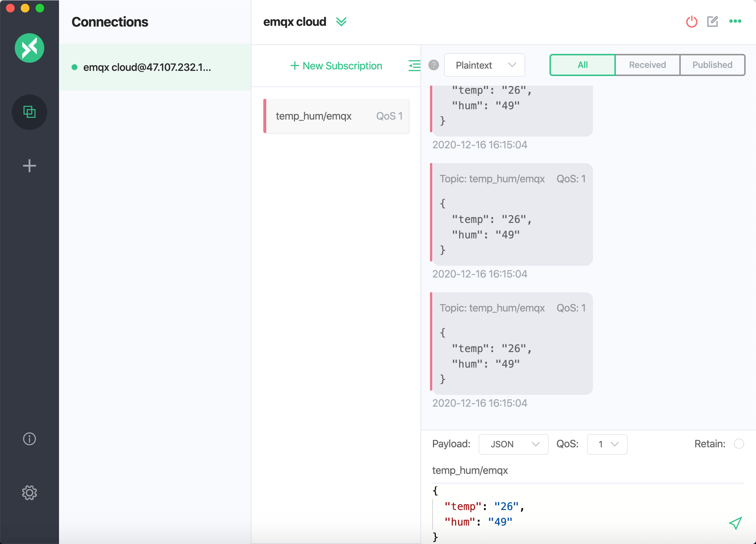Viewport: 756px width, 544px height.
Task: Add new connection with plus icon
Action: (30, 166)
